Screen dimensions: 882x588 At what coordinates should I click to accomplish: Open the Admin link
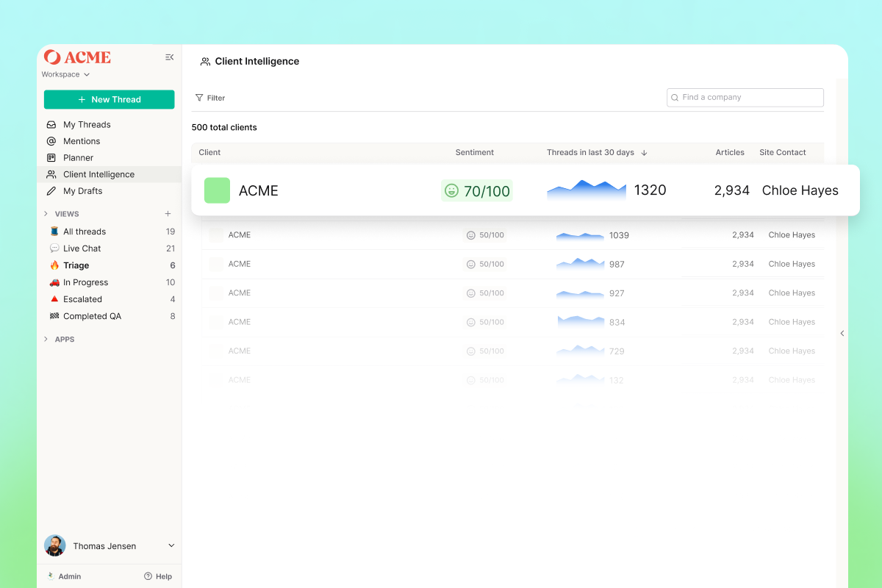pyautogui.click(x=69, y=576)
